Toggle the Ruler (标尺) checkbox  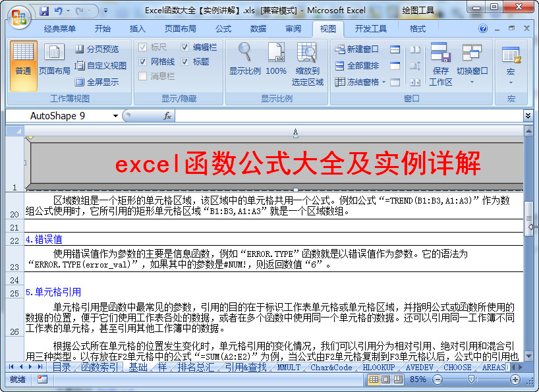[x=142, y=47]
